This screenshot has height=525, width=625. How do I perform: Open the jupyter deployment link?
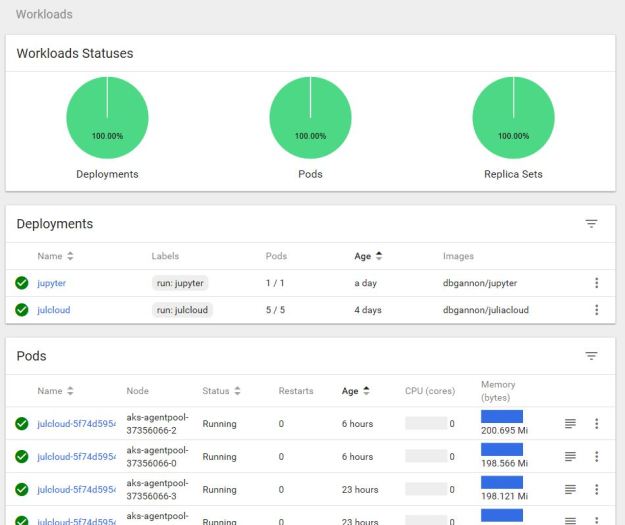point(52,283)
